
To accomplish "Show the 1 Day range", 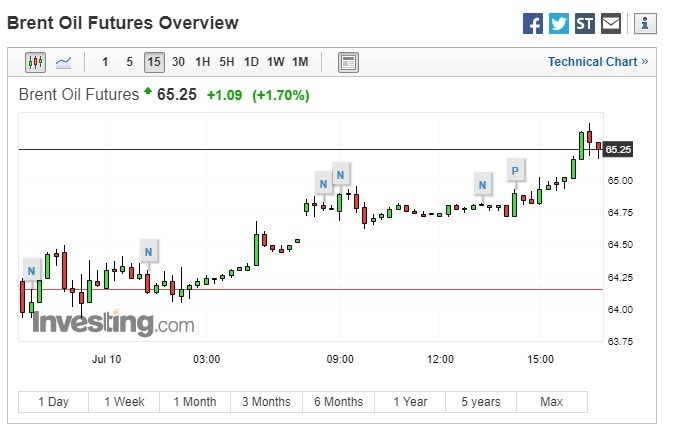I will [x=53, y=402].
